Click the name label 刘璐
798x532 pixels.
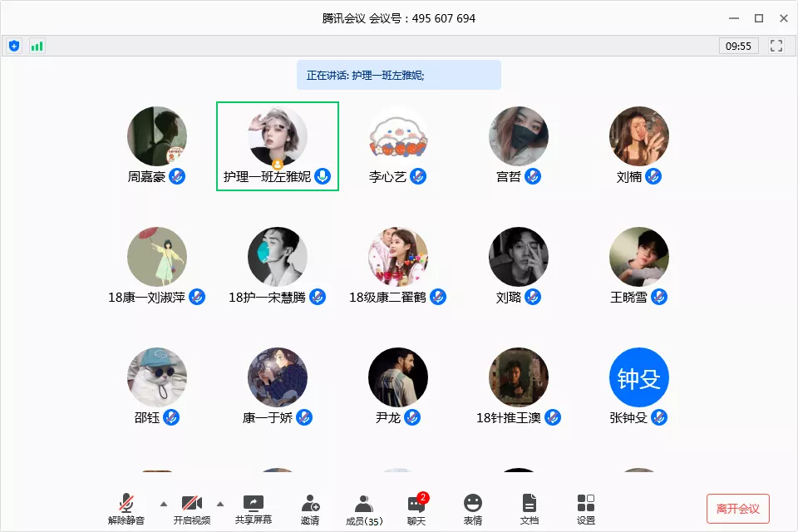click(509, 298)
